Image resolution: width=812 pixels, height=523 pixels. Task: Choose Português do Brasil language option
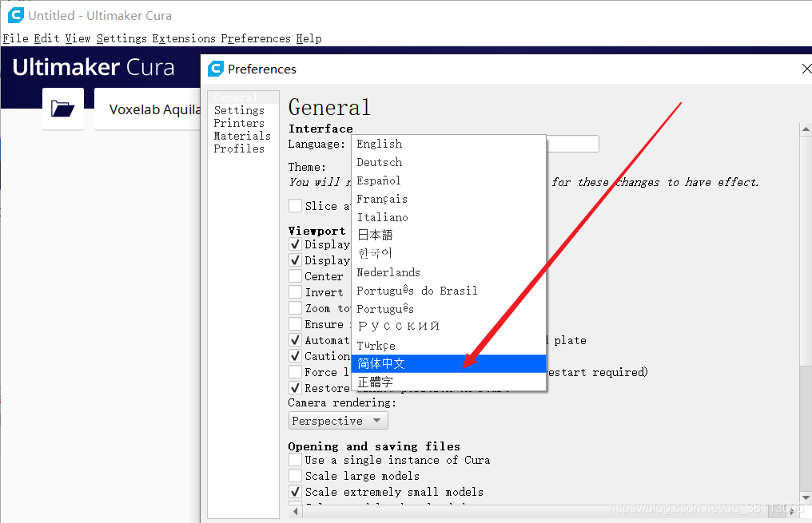(x=448, y=291)
